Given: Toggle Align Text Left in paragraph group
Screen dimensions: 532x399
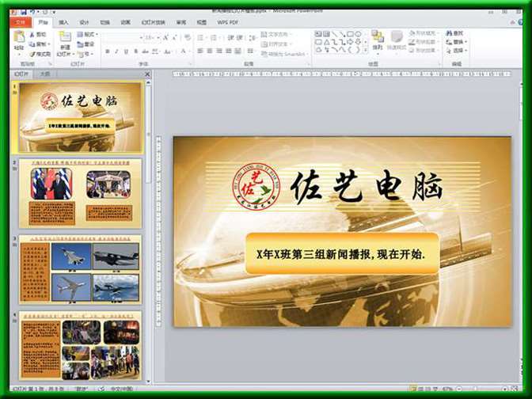Looking at the screenshot, I should point(200,51).
